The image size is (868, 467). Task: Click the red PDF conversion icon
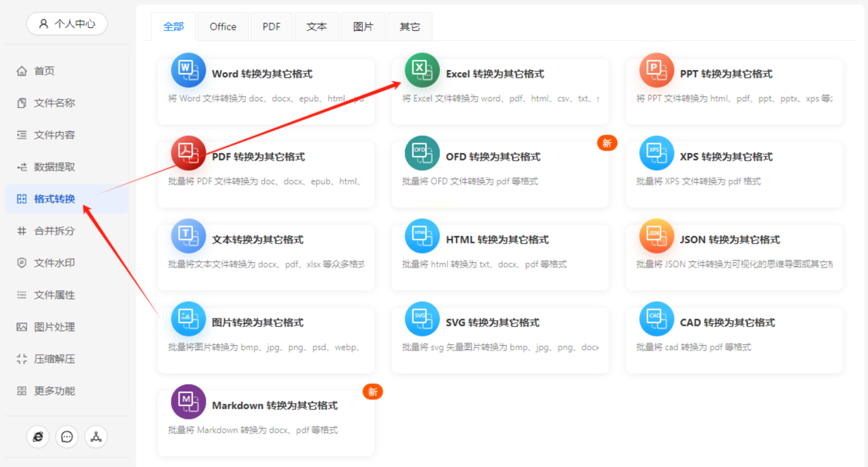pyautogui.click(x=188, y=153)
